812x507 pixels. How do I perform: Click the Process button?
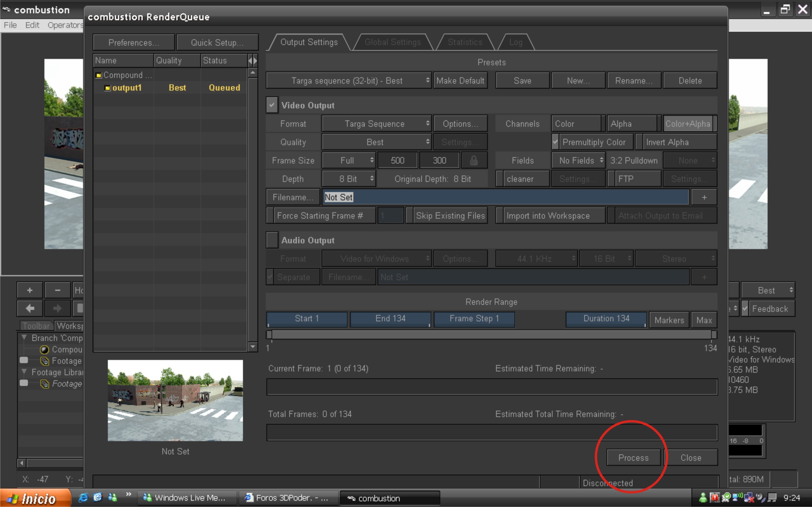point(633,458)
